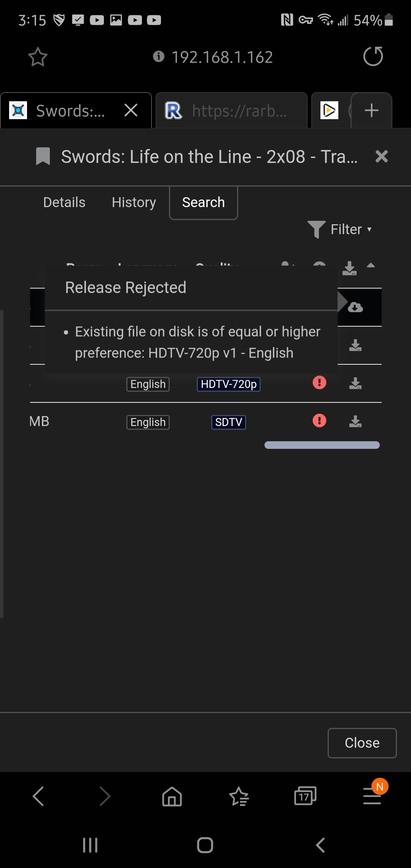The image size is (411, 868).
Task: Sort by the column header arrow
Action: pos(371,266)
